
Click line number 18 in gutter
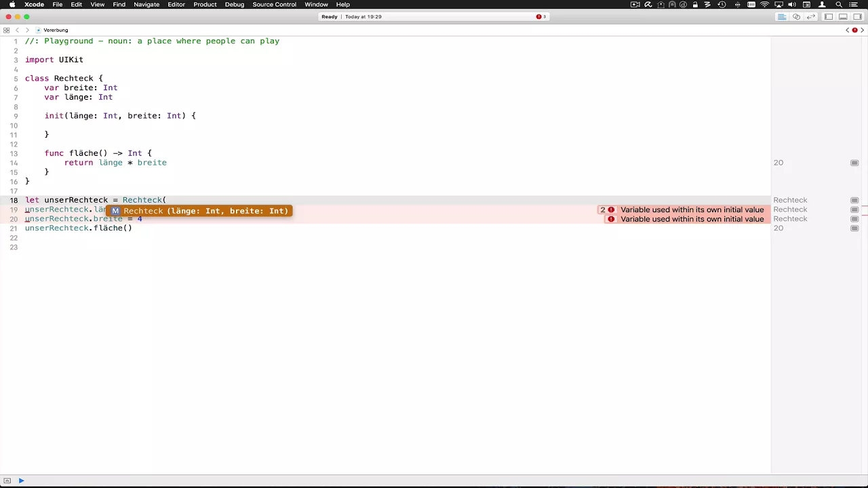pyautogui.click(x=14, y=200)
